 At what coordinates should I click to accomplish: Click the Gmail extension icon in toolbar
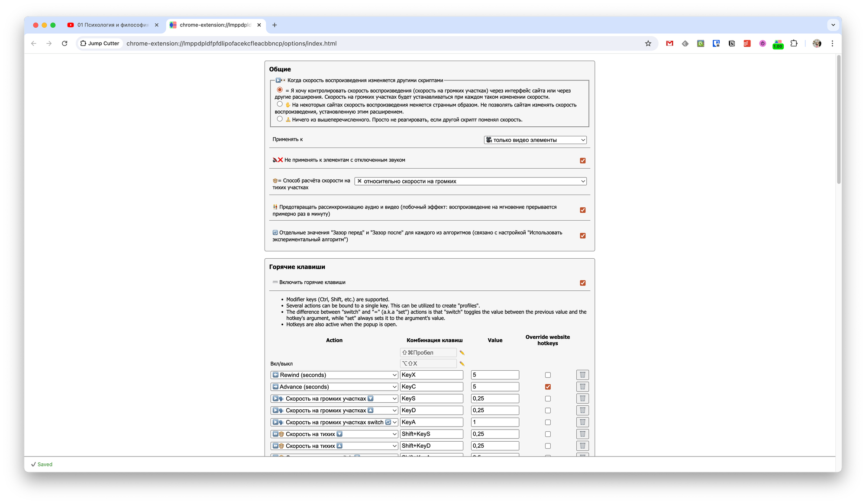pyautogui.click(x=669, y=43)
